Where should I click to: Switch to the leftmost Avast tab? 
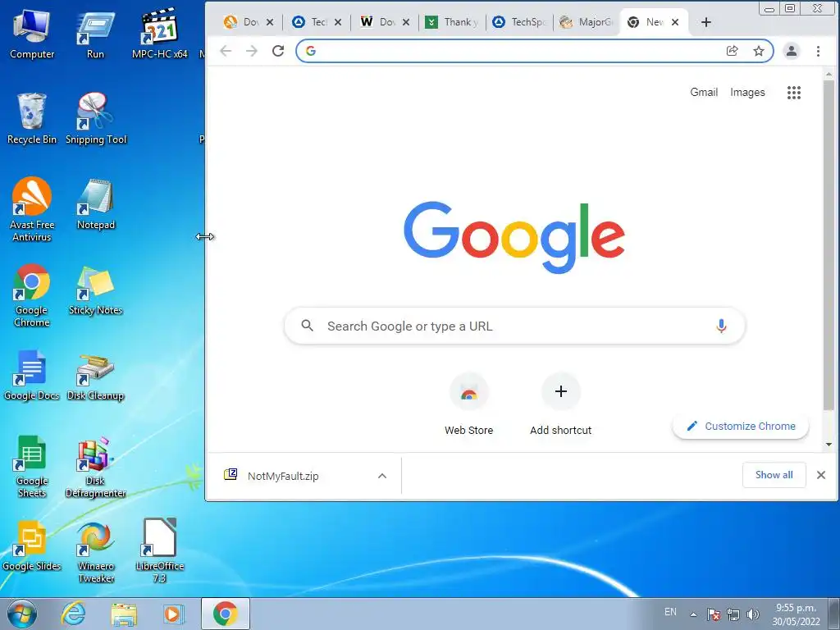click(x=249, y=22)
